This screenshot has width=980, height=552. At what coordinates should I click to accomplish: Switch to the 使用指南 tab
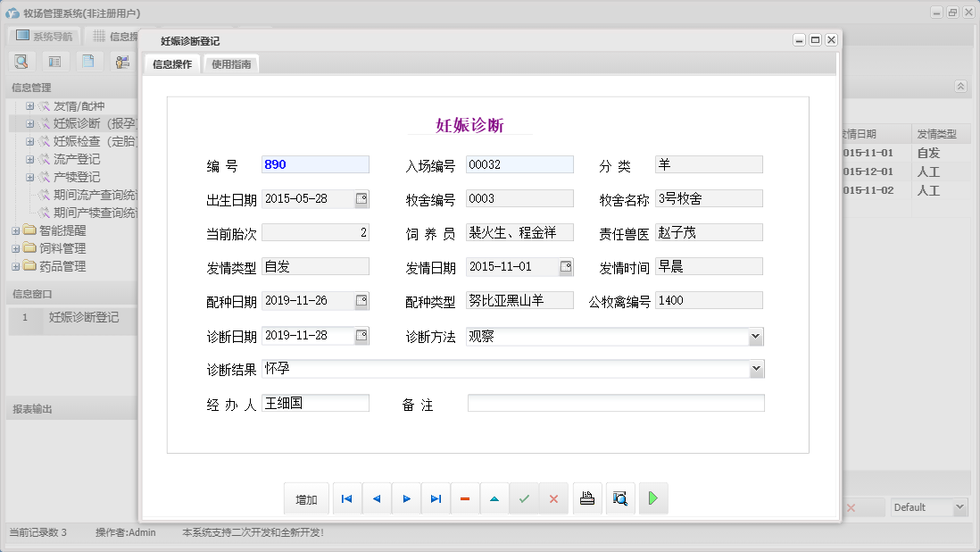(230, 63)
